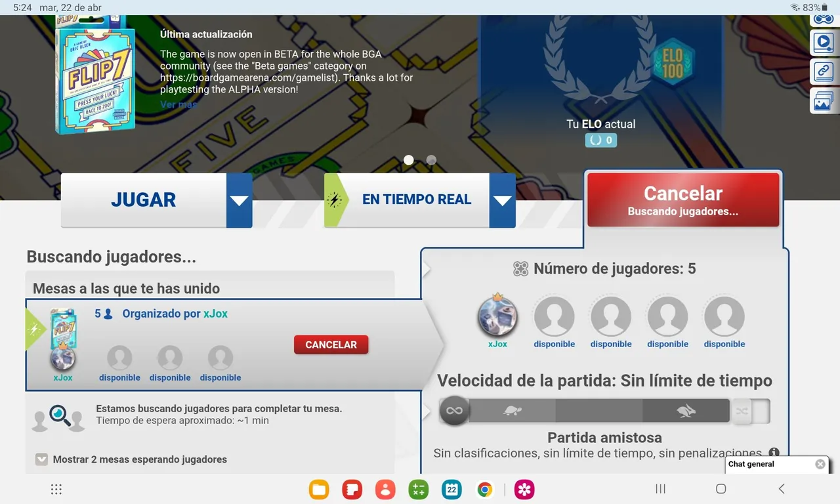Viewport: 840px width, 504px height.
Task: Open the apps grid in navigation bar
Action: tap(56, 489)
